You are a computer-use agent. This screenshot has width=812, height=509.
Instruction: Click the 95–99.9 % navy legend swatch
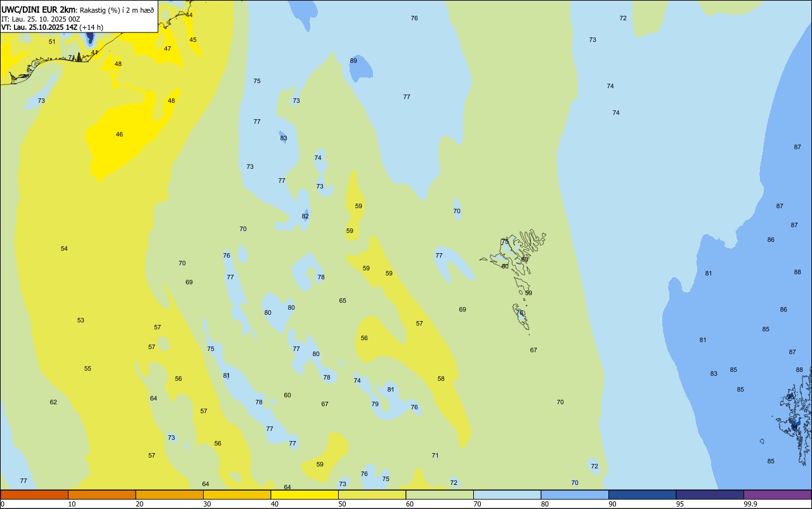710,494
